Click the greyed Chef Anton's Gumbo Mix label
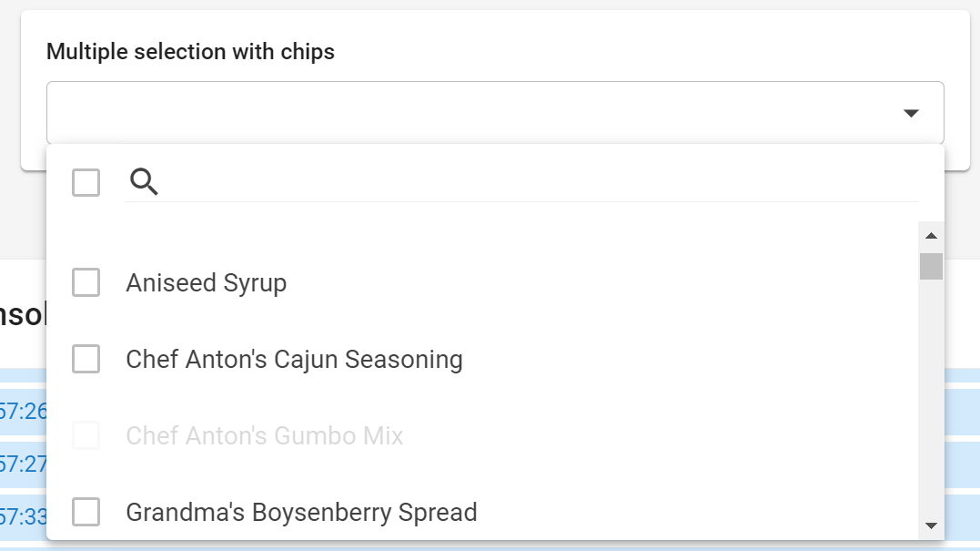 [265, 436]
